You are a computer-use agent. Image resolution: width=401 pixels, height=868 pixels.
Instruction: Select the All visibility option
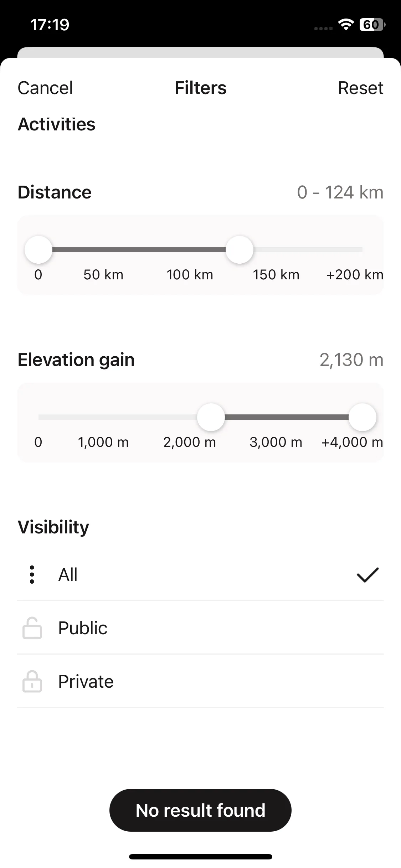(200, 574)
